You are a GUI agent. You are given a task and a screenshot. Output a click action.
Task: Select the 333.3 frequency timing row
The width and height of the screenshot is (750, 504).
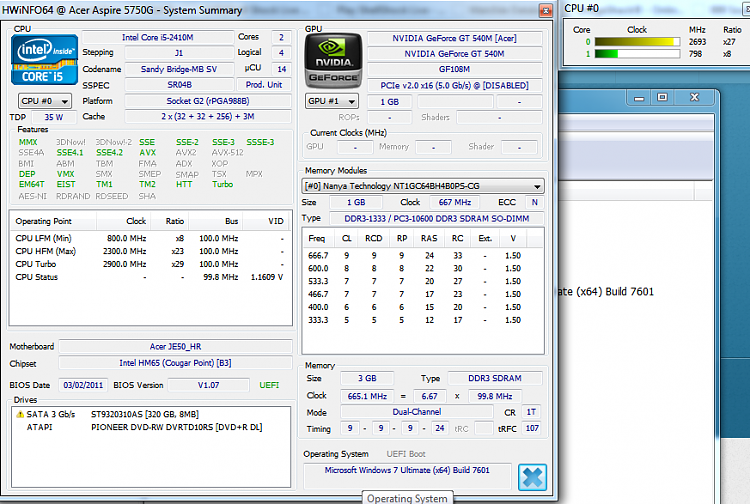pos(423,320)
